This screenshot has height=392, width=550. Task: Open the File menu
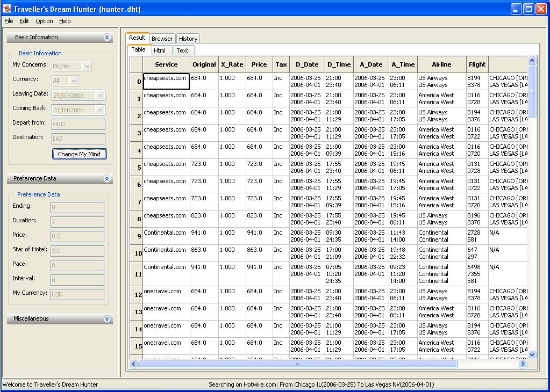[9, 21]
